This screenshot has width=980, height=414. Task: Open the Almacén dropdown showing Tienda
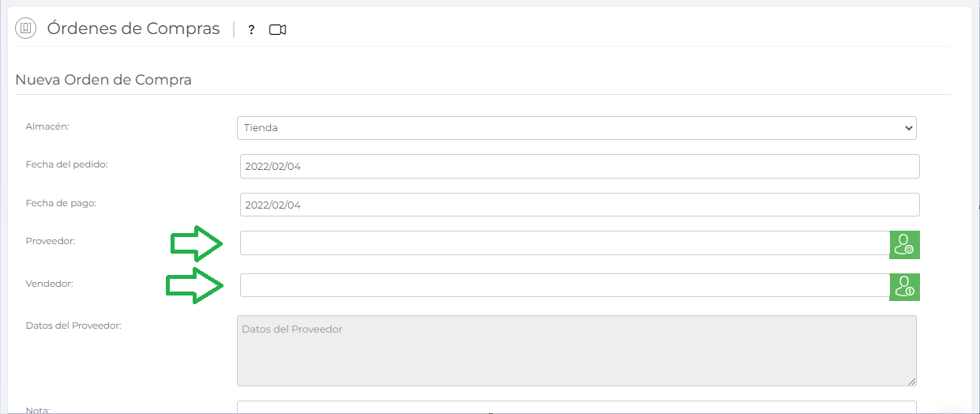[x=576, y=128]
